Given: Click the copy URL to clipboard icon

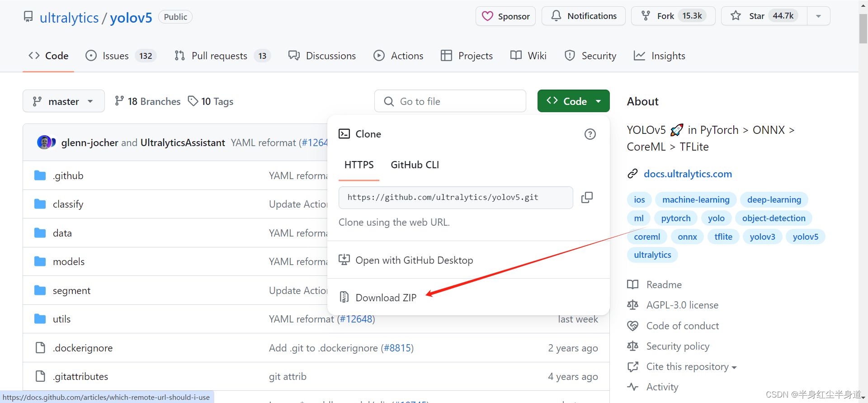Looking at the screenshot, I should click(x=587, y=198).
